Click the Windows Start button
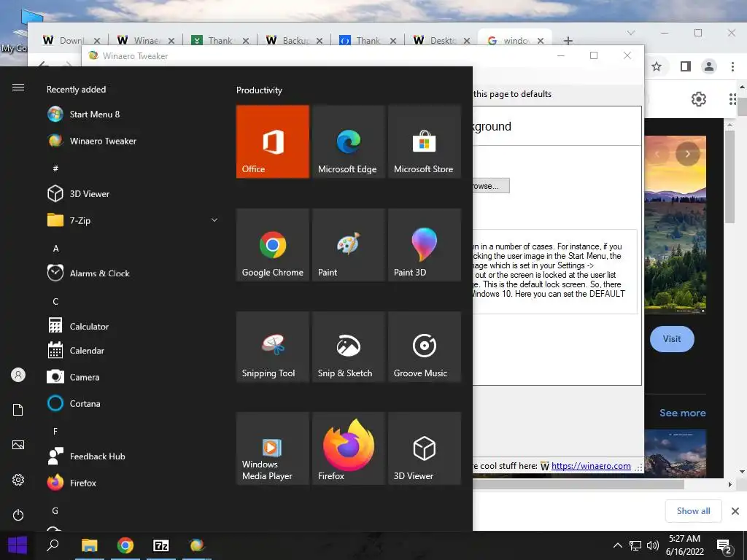747x560 pixels. pos(18,545)
